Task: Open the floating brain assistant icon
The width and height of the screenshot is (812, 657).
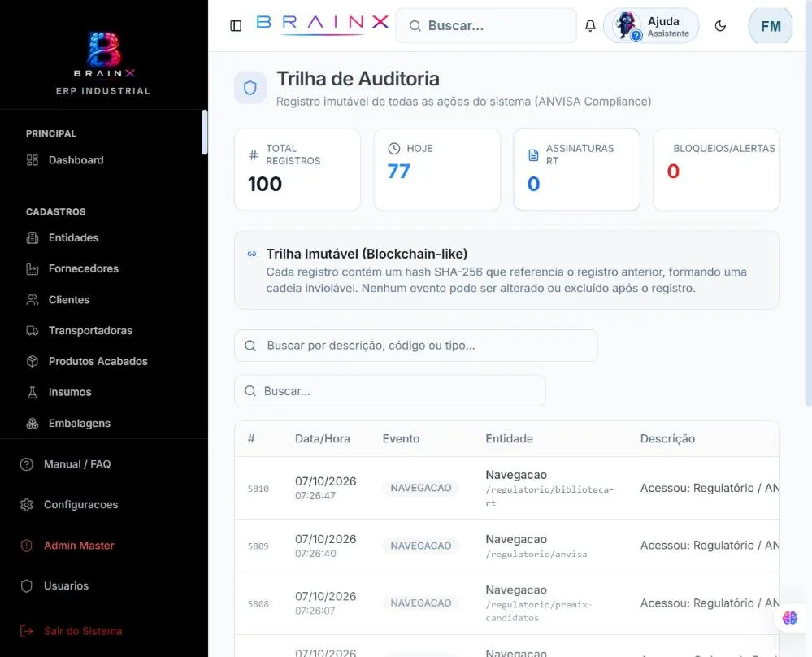Action: tap(790, 618)
